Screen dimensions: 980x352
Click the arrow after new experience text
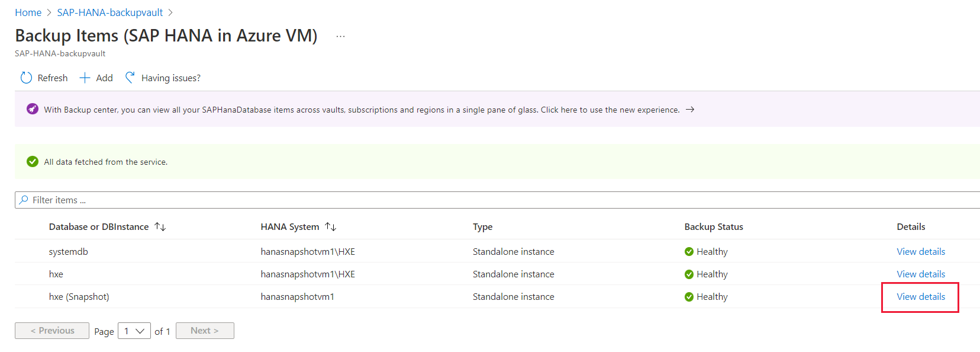coord(690,110)
